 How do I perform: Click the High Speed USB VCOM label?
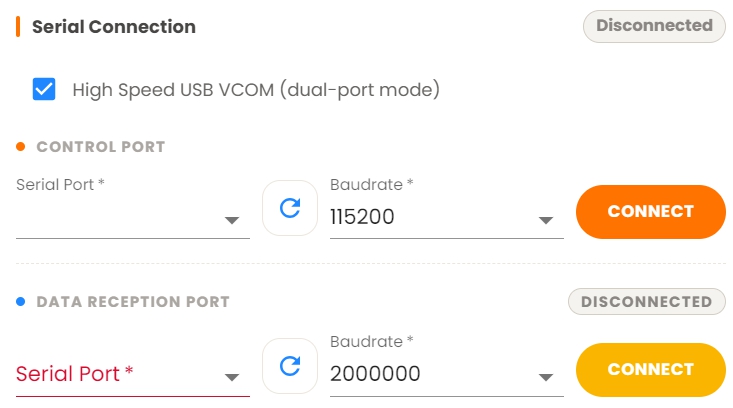256,90
